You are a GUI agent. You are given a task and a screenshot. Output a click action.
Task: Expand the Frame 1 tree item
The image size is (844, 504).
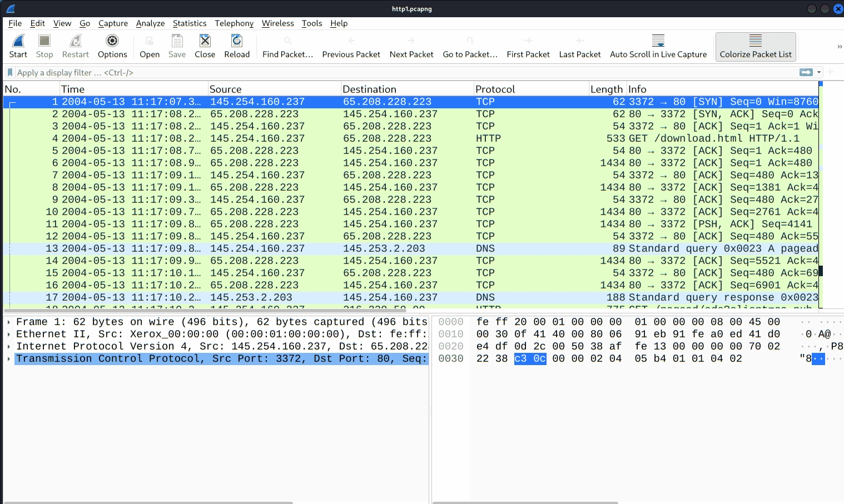(x=9, y=322)
